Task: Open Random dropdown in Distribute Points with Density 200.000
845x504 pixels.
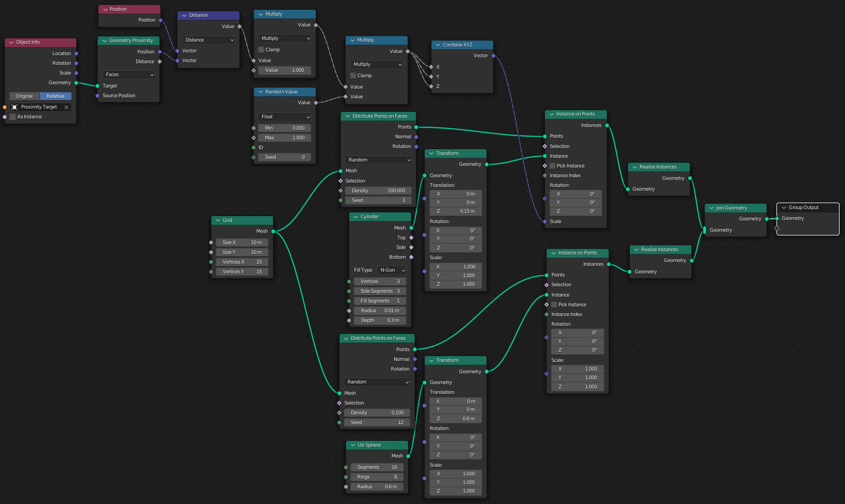Action: pyautogui.click(x=378, y=160)
